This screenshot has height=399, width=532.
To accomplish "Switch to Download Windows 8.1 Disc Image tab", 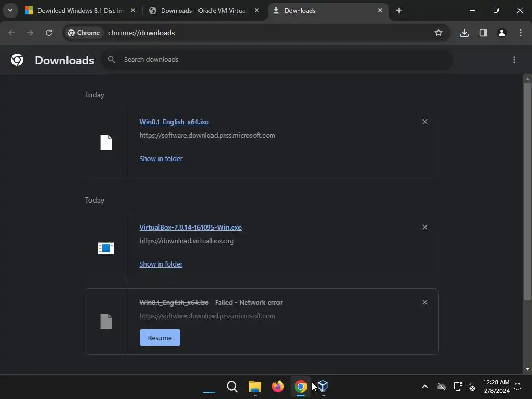I will (x=80, y=10).
